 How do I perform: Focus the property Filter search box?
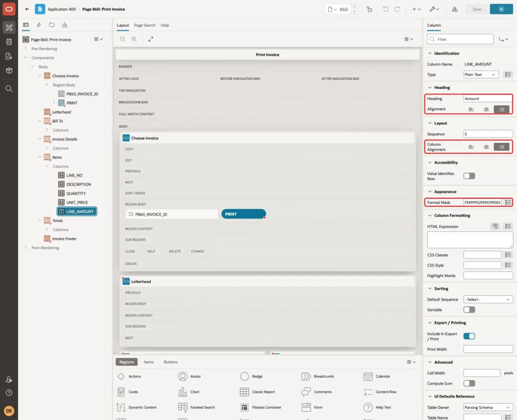click(x=460, y=39)
